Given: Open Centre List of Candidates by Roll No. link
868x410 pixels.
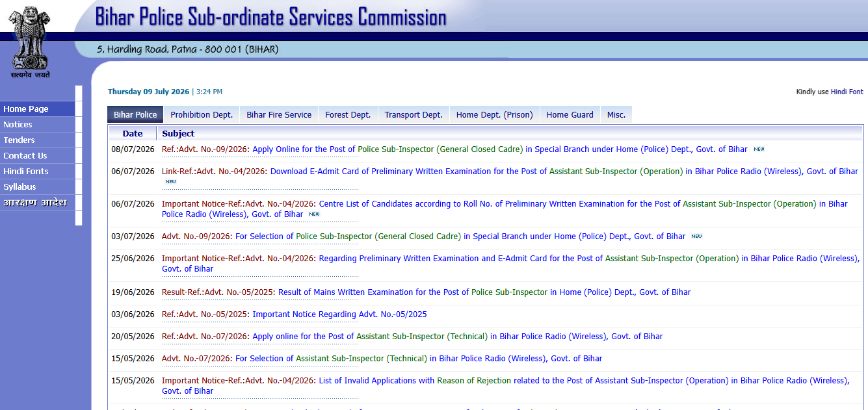Looking at the screenshot, I should tap(505, 209).
